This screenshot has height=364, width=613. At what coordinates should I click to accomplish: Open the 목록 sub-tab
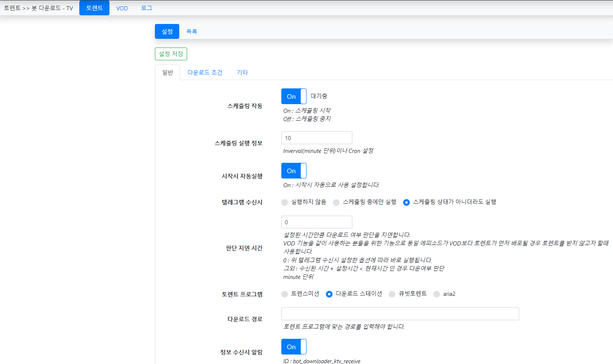[x=192, y=31]
